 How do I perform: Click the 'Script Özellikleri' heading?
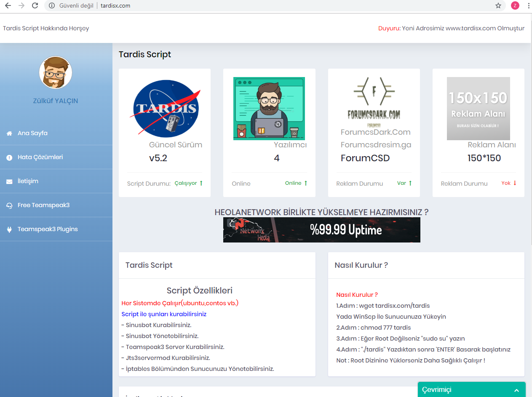coord(200,290)
